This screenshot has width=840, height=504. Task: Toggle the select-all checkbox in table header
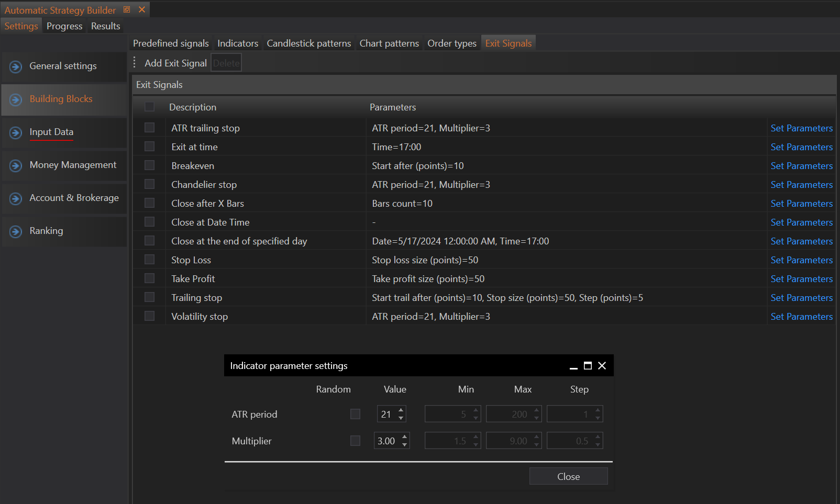(150, 107)
